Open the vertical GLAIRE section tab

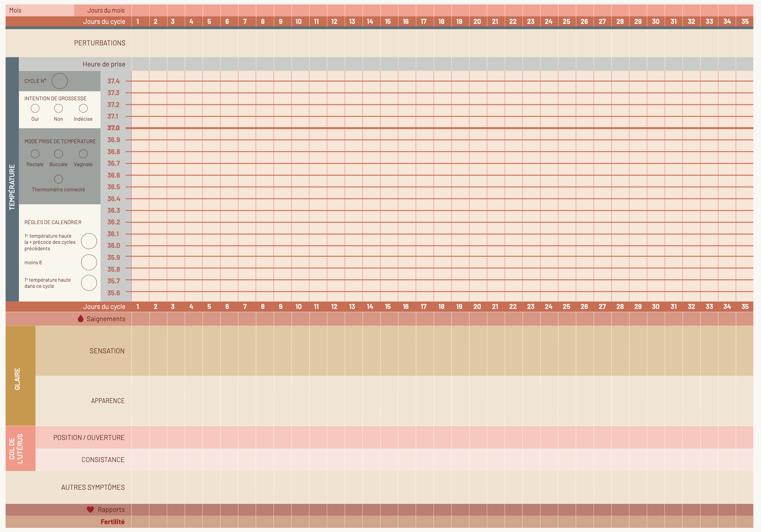(x=18, y=378)
